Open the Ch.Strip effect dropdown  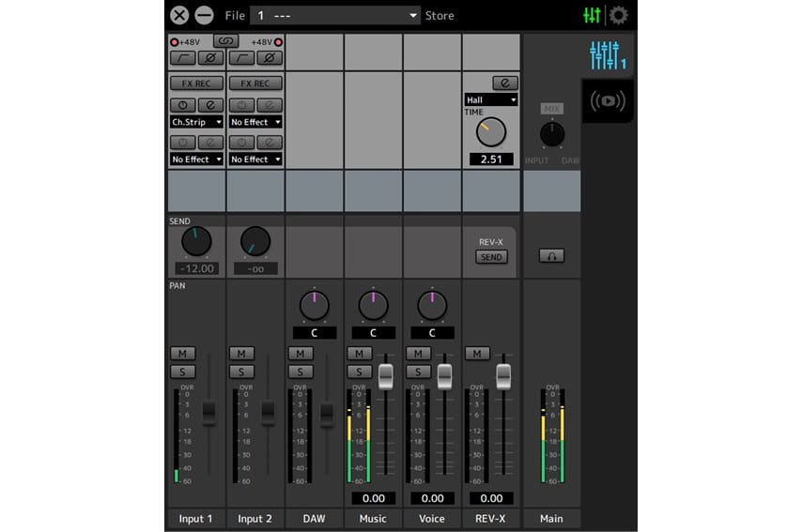click(x=196, y=122)
